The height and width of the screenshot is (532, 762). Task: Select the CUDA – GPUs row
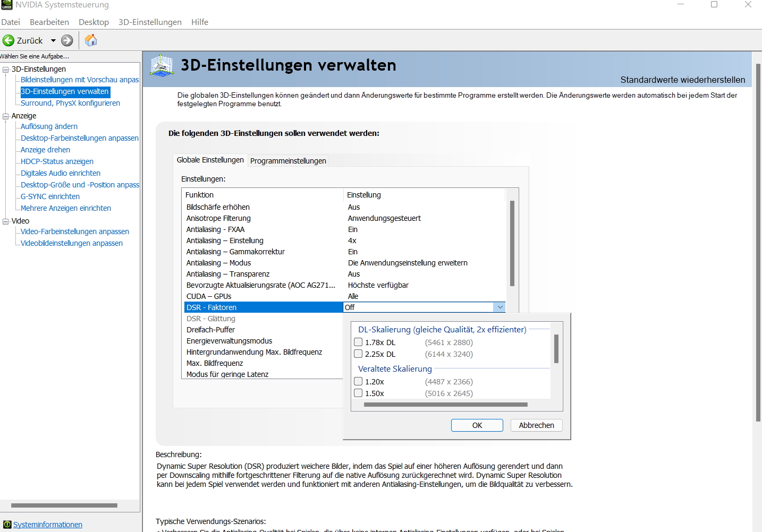pos(344,296)
